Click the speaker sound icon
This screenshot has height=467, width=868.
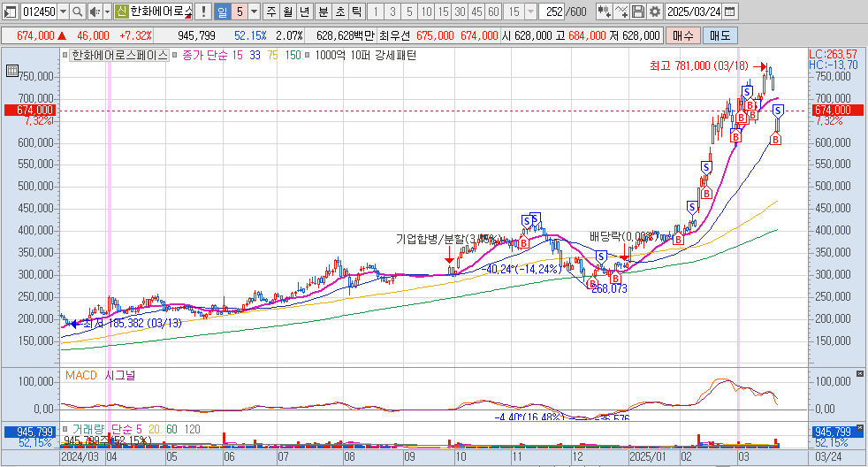coord(95,11)
